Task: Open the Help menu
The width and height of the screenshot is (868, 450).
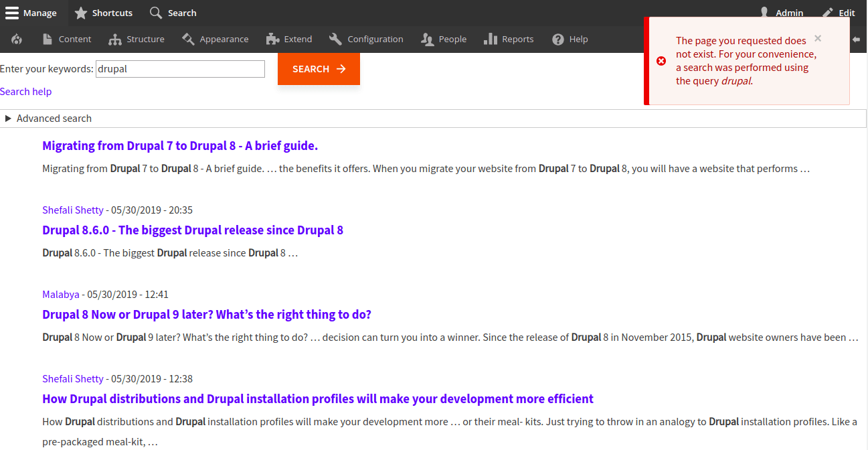Action: point(570,40)
